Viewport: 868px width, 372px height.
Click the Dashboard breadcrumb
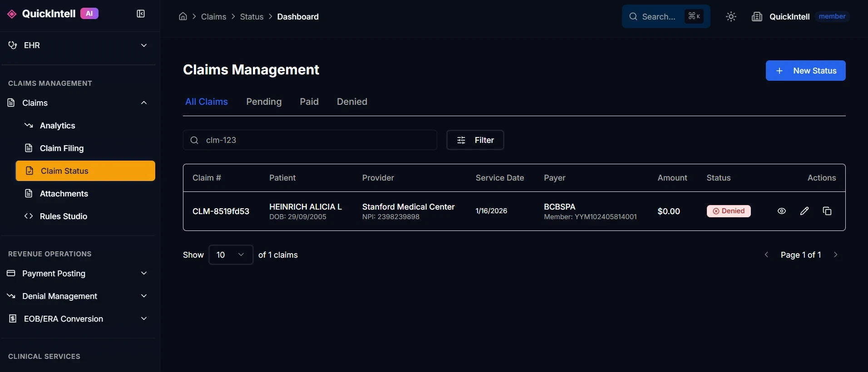298,17
